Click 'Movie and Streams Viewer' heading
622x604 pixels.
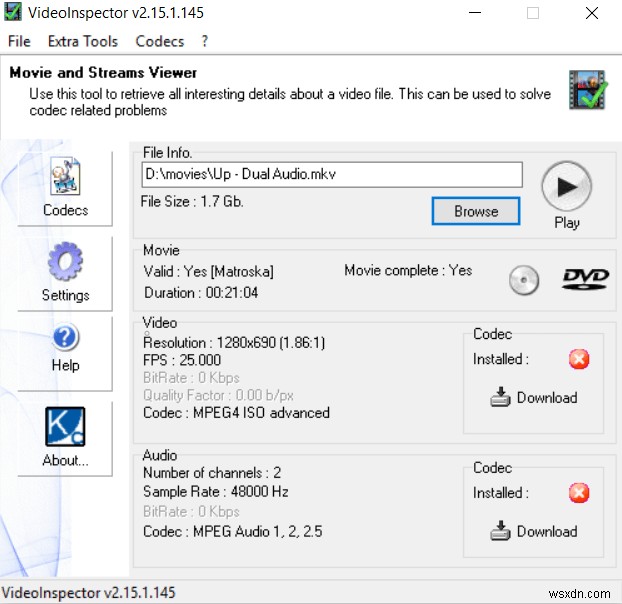(103, 73)
